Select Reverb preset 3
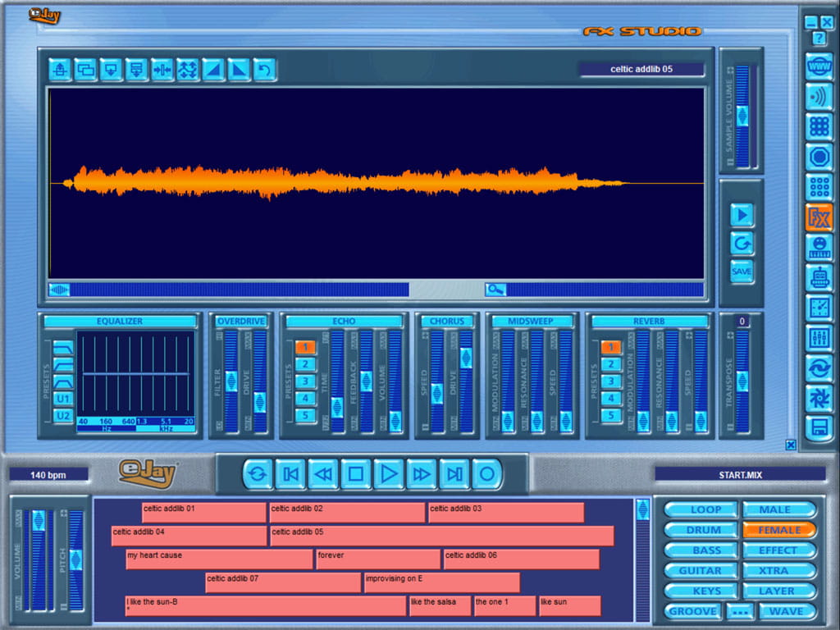The height and width of the screenshot is (630, 840). 611,381
